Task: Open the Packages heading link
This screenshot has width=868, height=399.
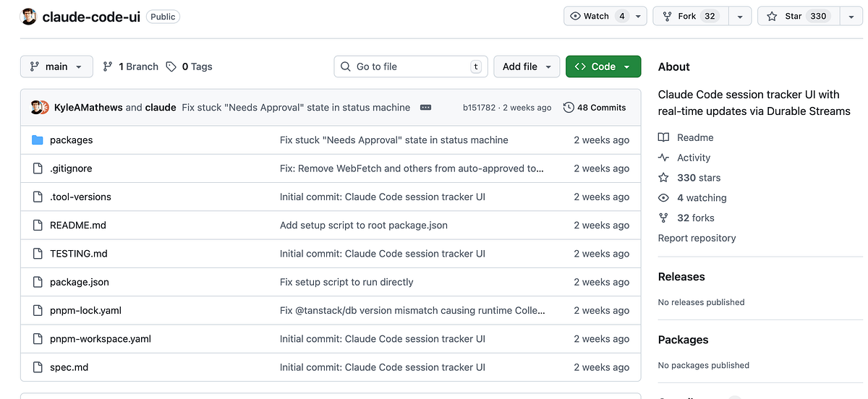Action: pyautogui.click(x=684, y=340)
